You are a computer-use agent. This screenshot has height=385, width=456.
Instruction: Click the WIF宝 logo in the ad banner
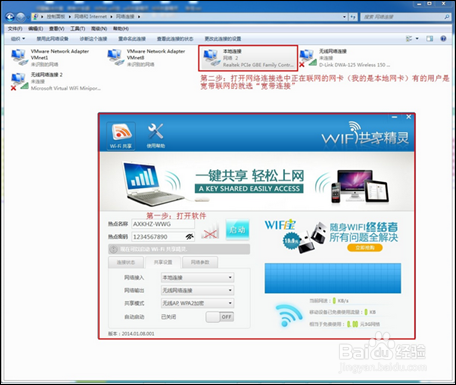click(280, 225)
